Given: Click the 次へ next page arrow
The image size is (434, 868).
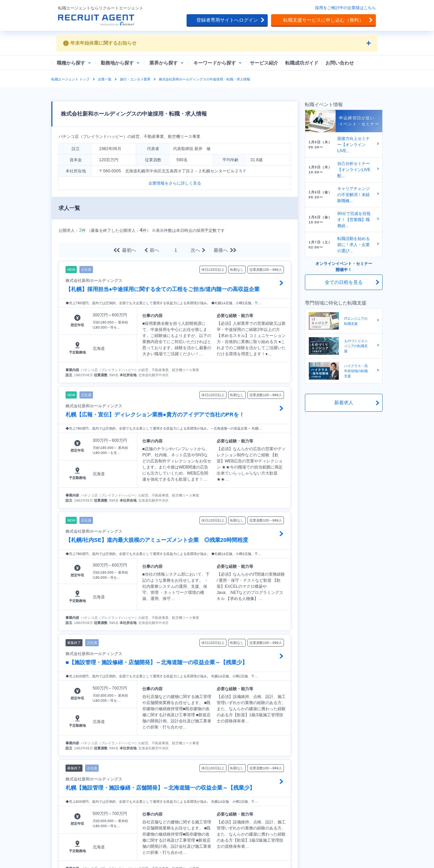Looking at the screenshot, I should click(203, 250).
